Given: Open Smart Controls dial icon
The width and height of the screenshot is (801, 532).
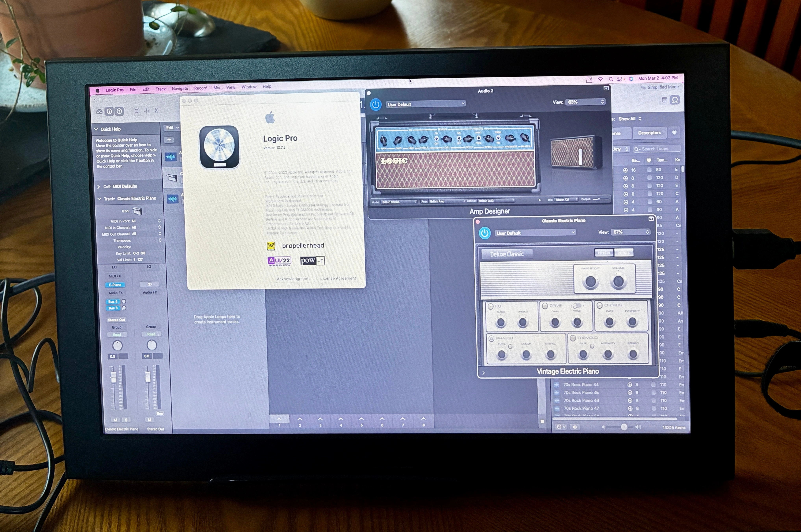Looking at the screenshot, I should click(x=136, y=111).
